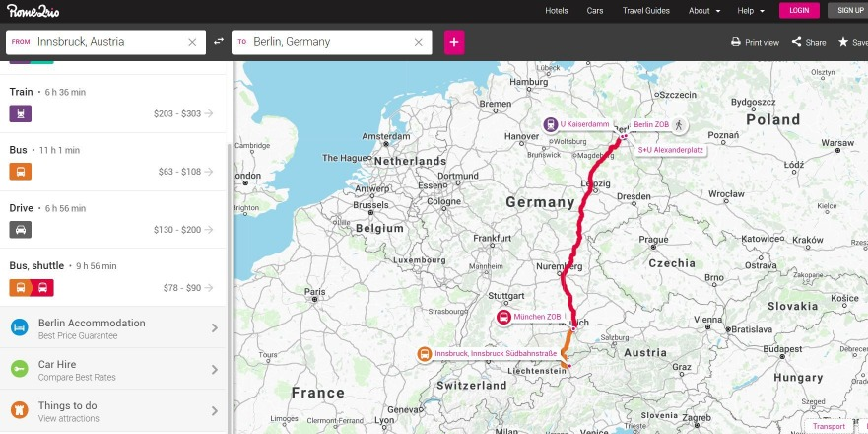Click the Transport button on the map
The width and height of the screenshot is (868, 434).
[829, 426]
